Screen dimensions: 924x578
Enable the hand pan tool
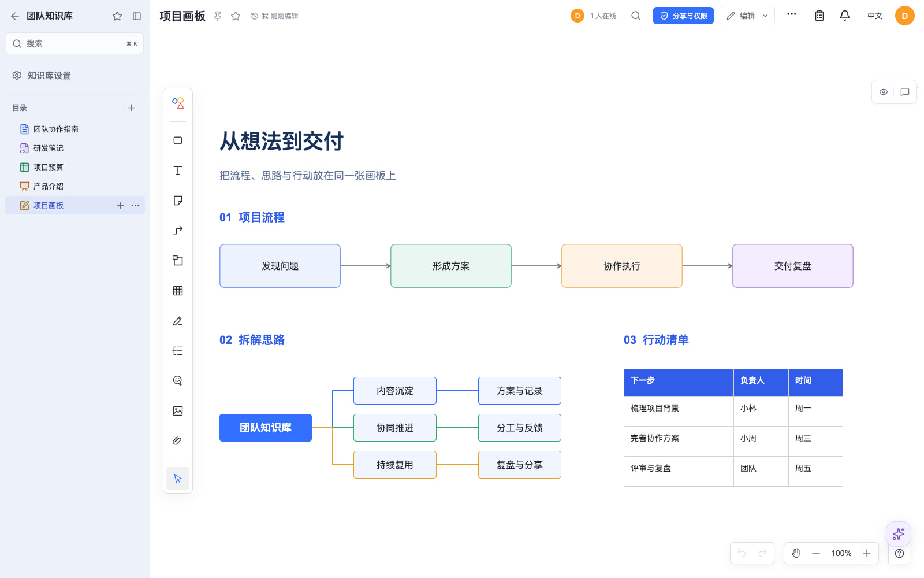point(796,553)
